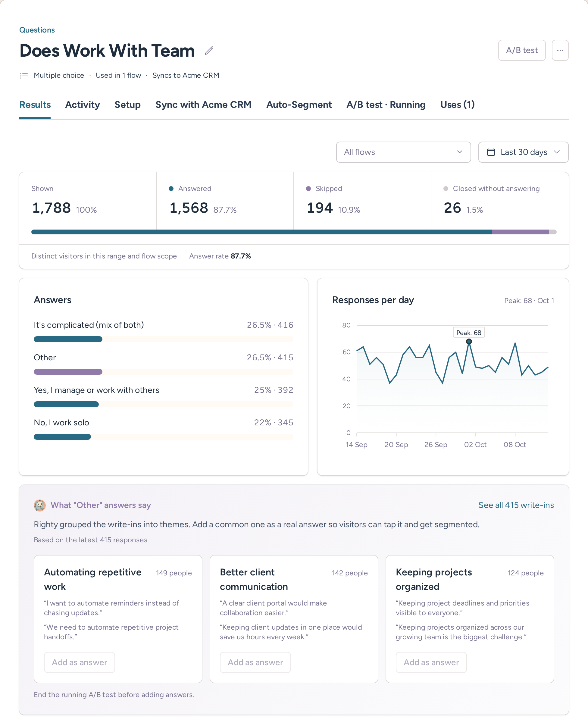Click the Answered teal legend dot
Image resolution: width=588 pixels, height=720 pixels.
pos(171,189)
